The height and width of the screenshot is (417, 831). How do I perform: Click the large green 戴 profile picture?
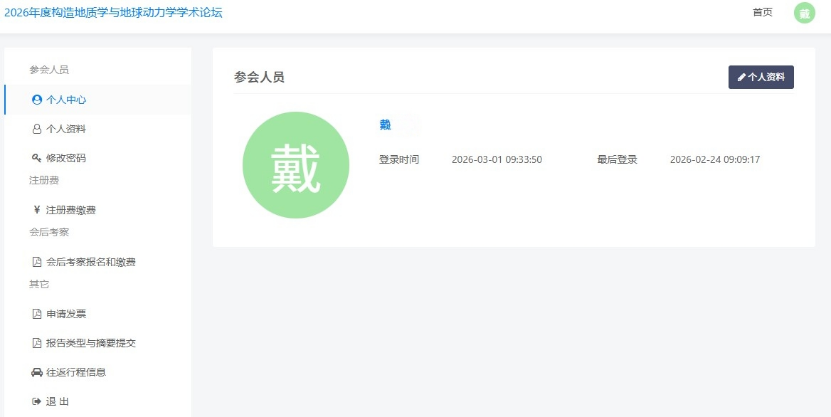(x=296, y=165)
